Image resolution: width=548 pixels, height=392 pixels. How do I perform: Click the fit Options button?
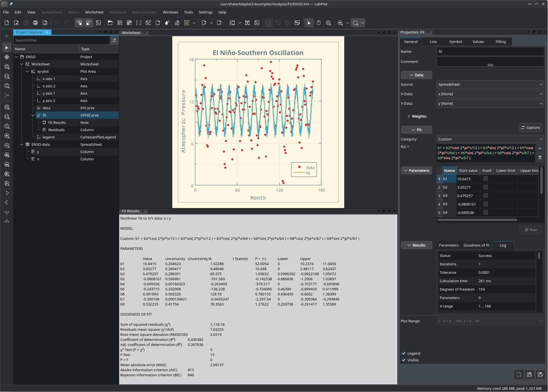(530, 127)
